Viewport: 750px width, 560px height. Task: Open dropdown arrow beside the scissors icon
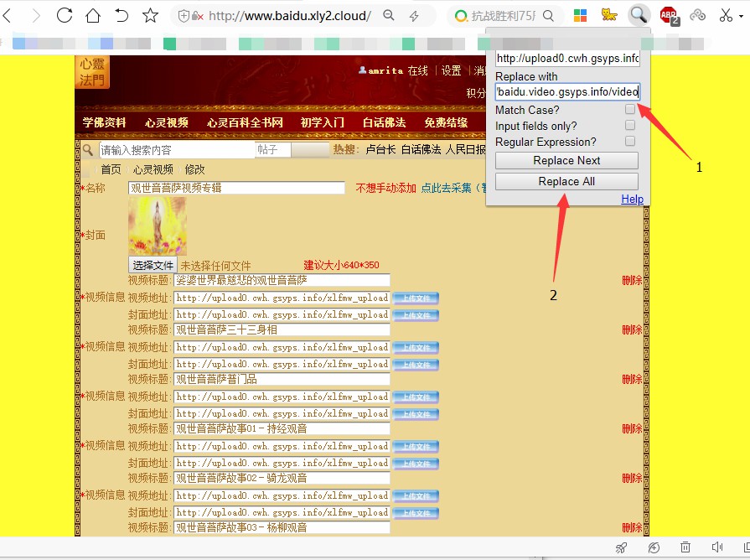tap(742, 16)
